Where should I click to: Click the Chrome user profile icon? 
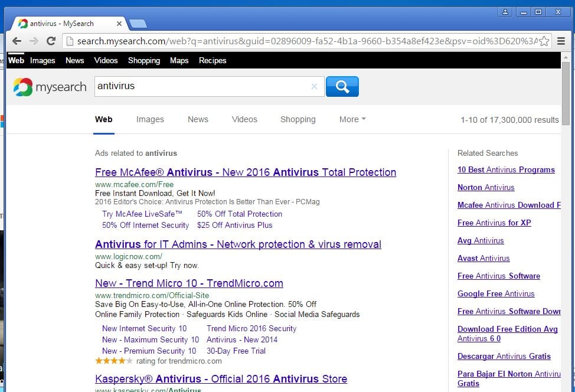[505, 12]
